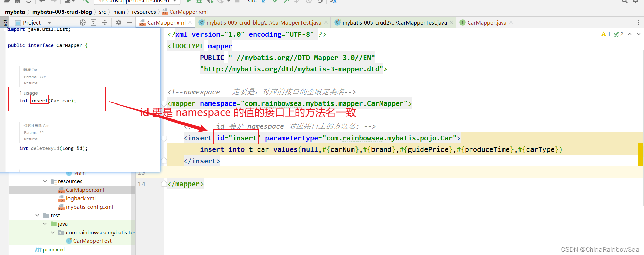The image size is (644, 255).
Task: Switch to the CarMapper.java tab
Action: (x=487, y=22)
